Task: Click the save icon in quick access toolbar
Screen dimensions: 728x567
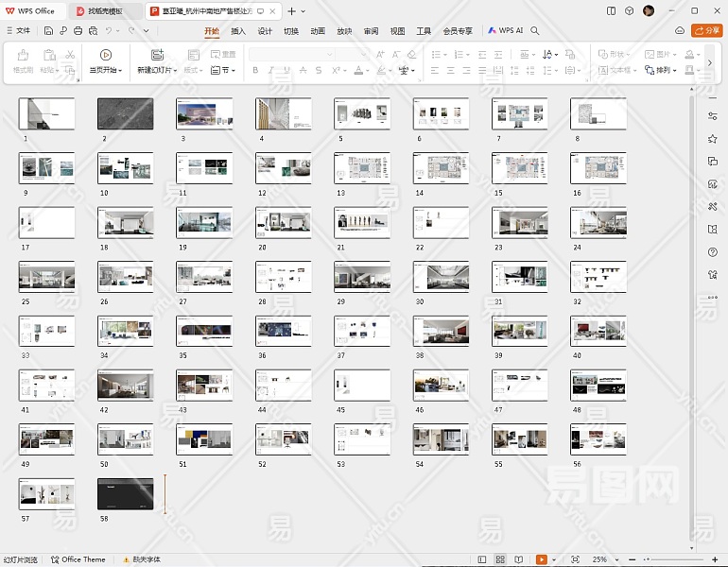Action: pos(46,30)
